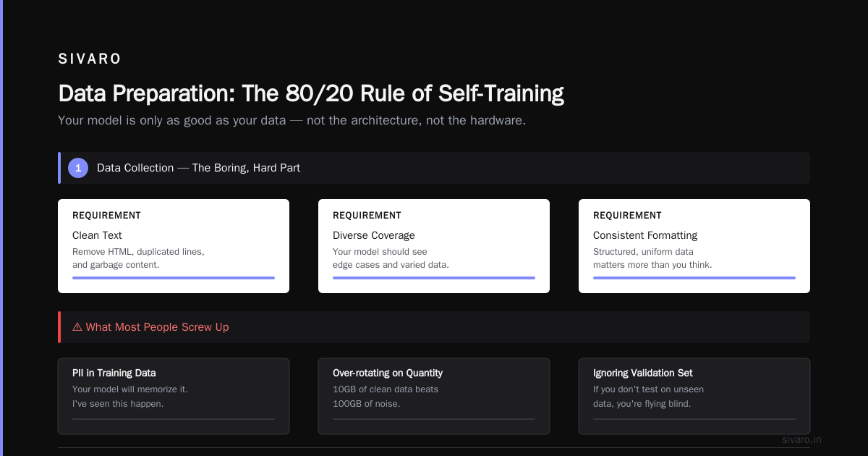Click the REQUIREMENT label above Consistent Formatting
This screenshot has width=868, height=456.
pos(627,216)
